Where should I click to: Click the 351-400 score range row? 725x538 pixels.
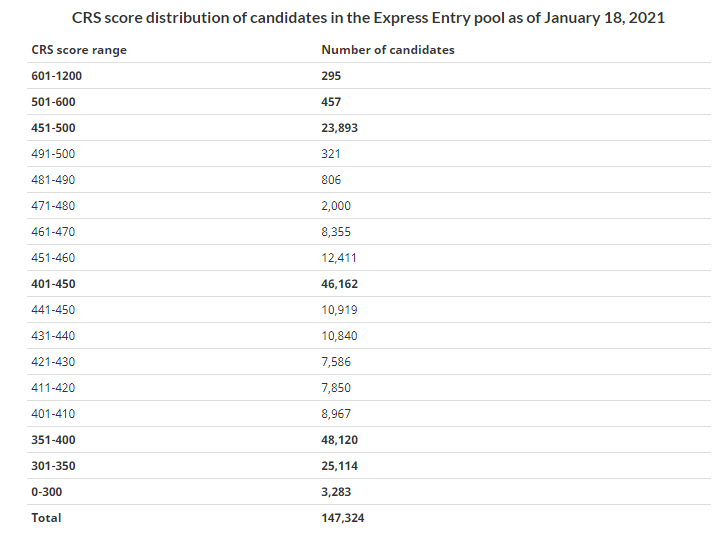pyautogui.click(x=369, y=440)
